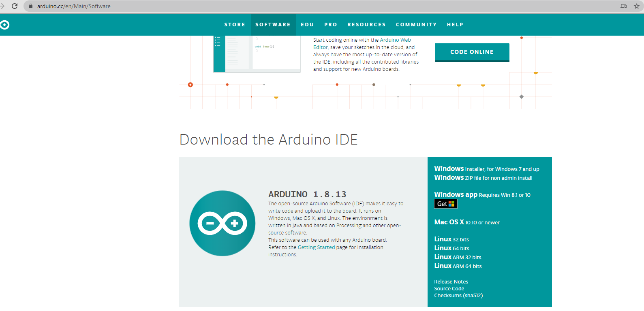The width and height of the screenshot is (644, 311).
Task: Download Windows ZIP file for non admin install
Action: pyautogui.click(x=484, y=178)
